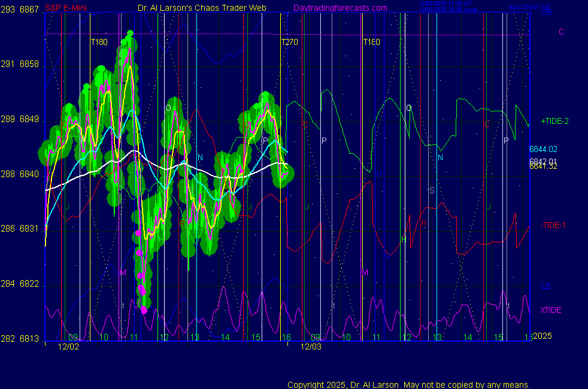Click the magenta C label at right

coord(561,32)
